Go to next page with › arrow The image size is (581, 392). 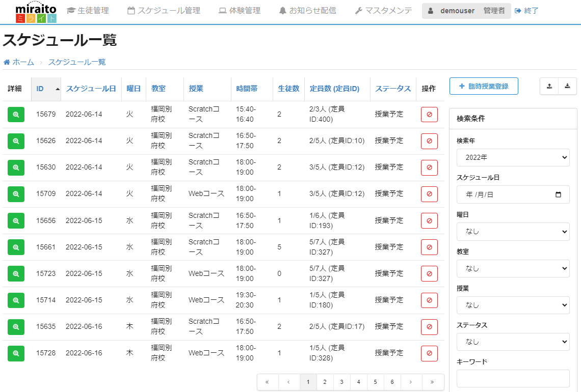coord(410,382)
